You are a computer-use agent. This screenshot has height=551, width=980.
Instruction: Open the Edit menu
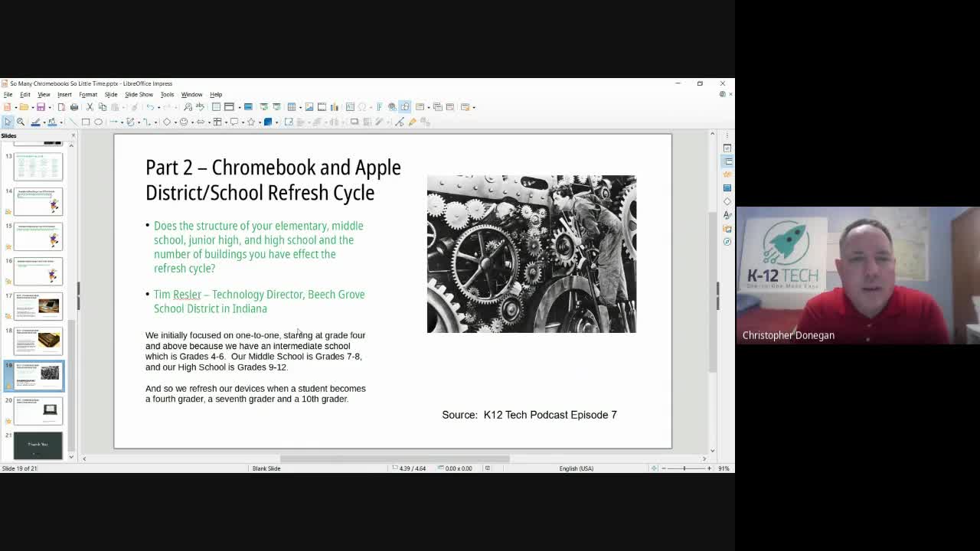[x=25, y=95]
